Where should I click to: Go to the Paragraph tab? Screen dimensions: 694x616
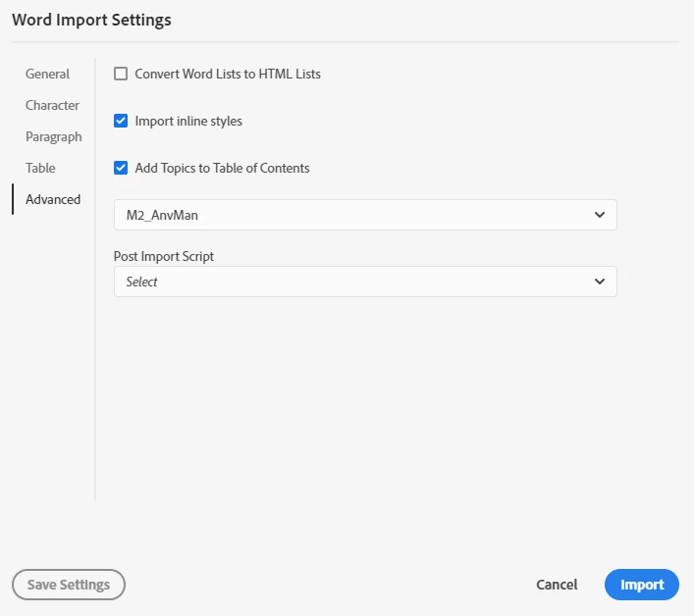pos(53,136)
